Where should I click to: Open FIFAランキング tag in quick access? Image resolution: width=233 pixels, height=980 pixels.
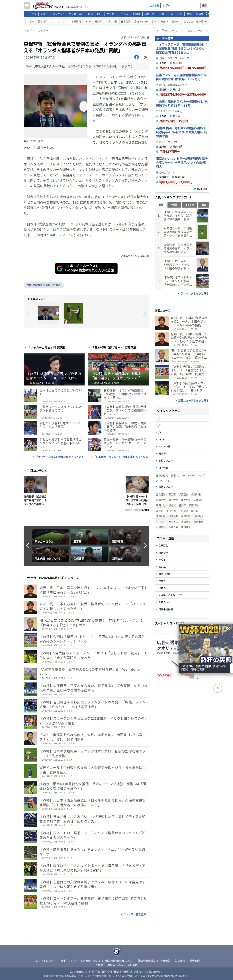196,475
